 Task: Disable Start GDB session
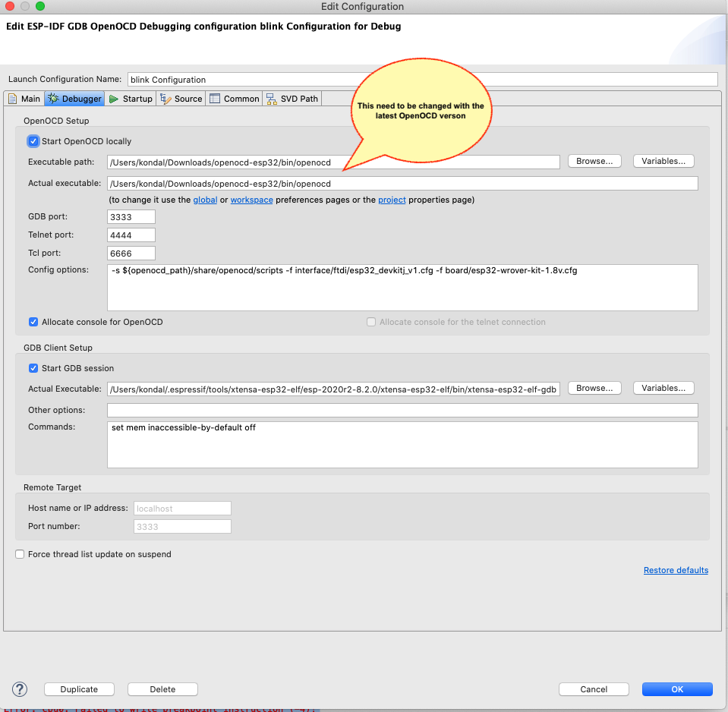point(33,367)
